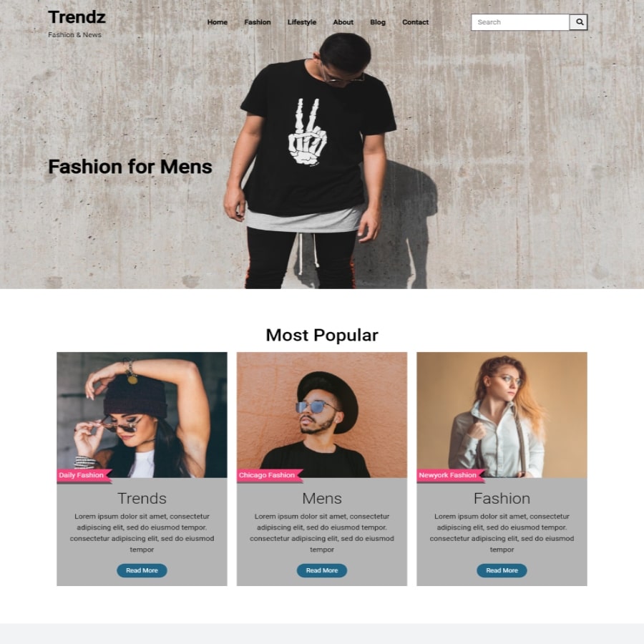
Task: Open the Fashion navigation link
Action: [258, 22]
